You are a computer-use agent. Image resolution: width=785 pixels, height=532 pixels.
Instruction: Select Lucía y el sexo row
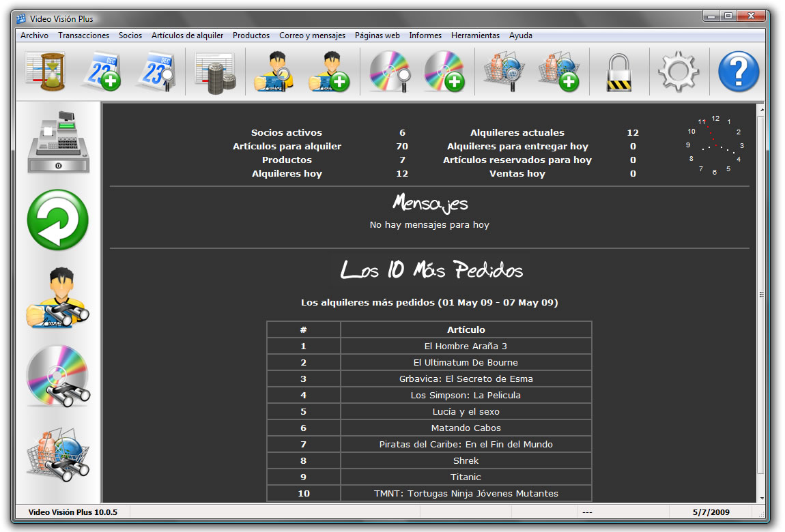pos(429,411)
